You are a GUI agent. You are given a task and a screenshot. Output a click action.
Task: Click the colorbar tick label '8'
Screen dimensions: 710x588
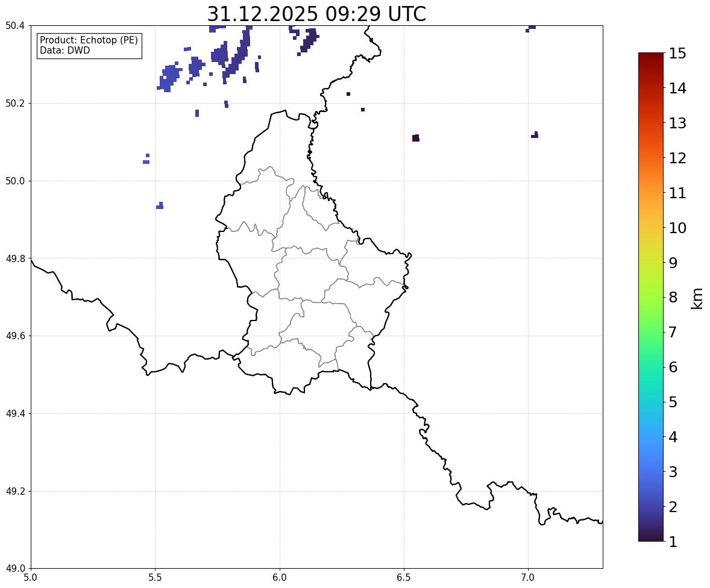(x=673, y=298)
